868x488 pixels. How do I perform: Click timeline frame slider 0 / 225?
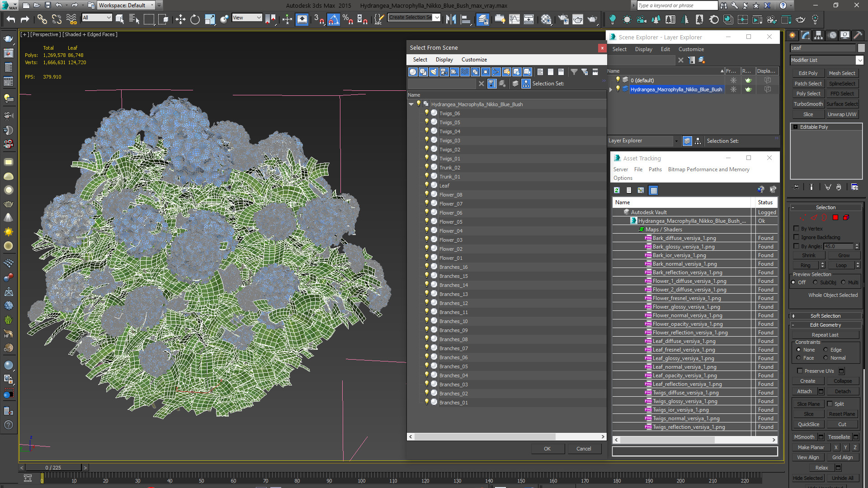(53, 468)
